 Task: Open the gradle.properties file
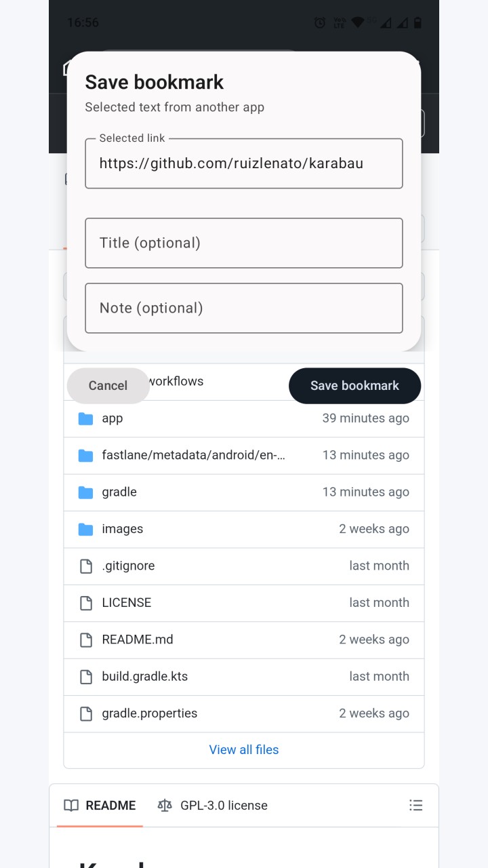(x=150, y=713)
